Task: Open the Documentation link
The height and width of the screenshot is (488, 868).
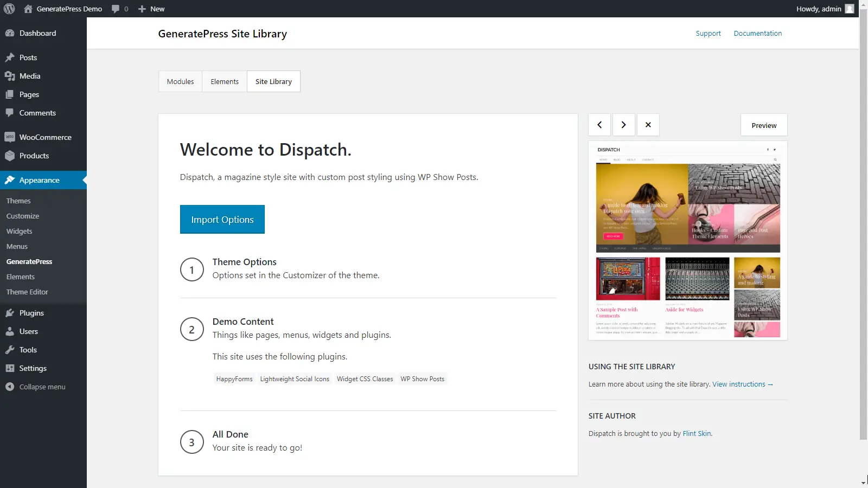Action: 758,34
